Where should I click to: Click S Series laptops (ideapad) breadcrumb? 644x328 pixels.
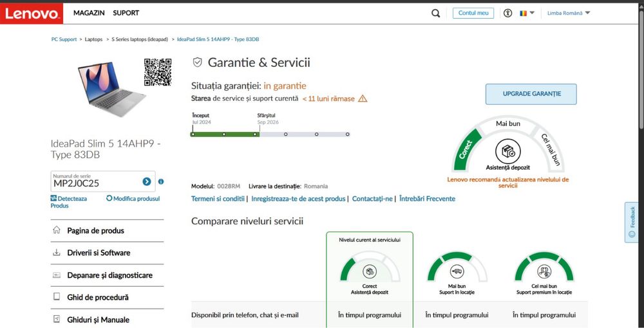pos(140,39)
